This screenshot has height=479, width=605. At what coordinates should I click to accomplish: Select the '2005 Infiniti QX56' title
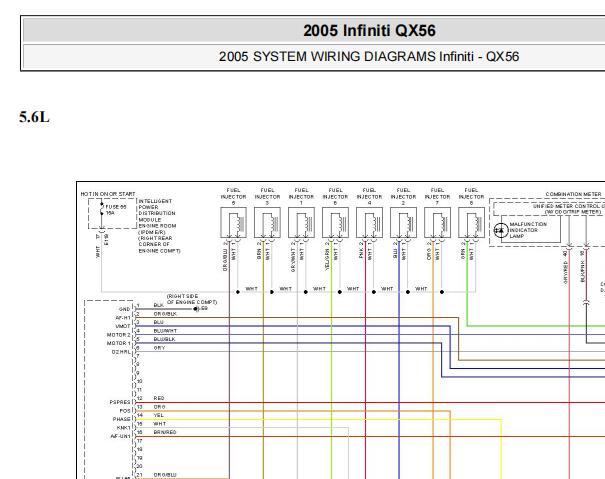point(369,30)
